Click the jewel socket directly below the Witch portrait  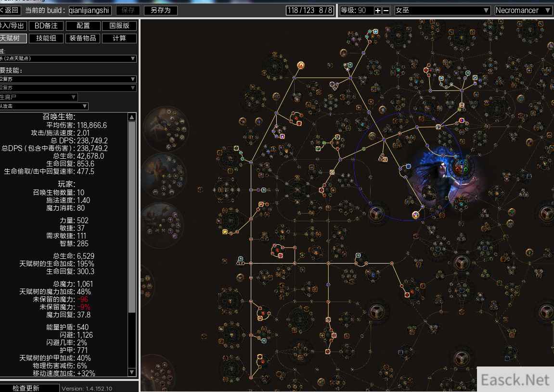click(x=461, y=263)
